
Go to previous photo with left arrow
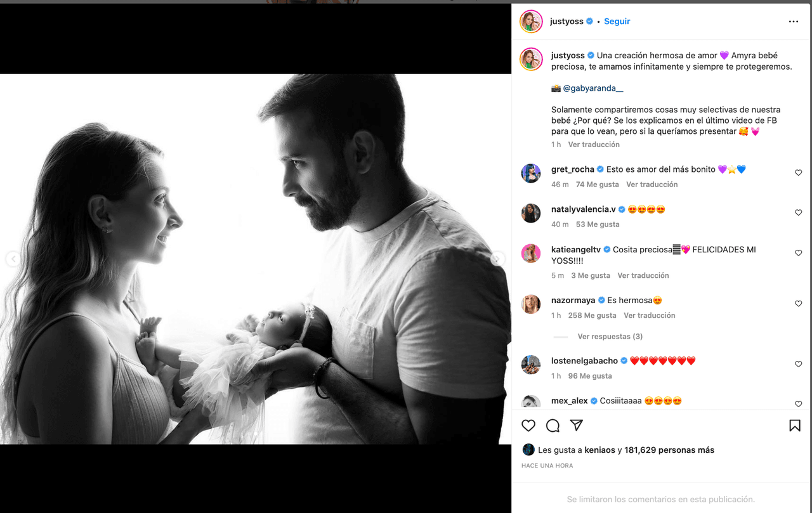[13, 259]
